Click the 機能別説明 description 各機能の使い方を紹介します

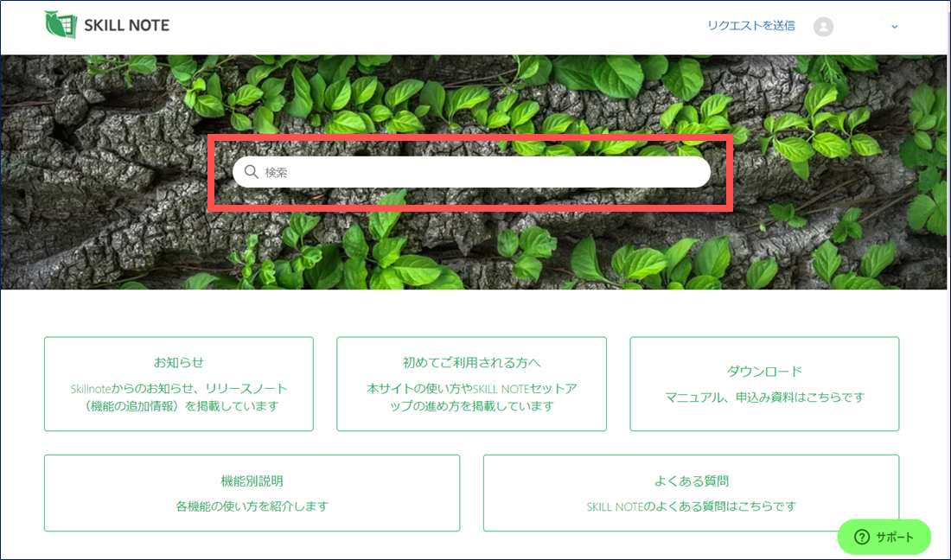pos(252,507)
